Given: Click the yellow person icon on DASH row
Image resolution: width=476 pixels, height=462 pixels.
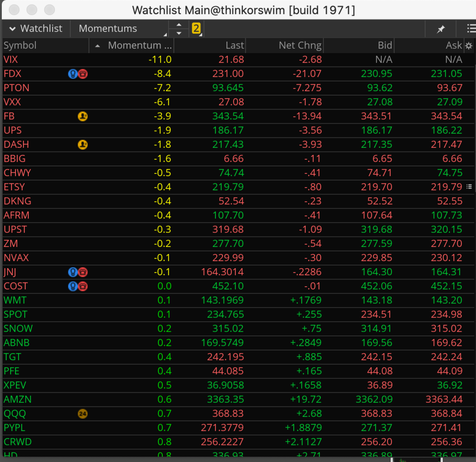Looking at the screenshot, I should (x=82, y=145).
